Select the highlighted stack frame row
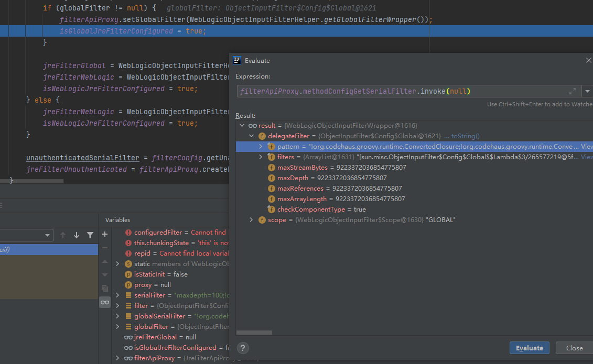 pos(49,250)
